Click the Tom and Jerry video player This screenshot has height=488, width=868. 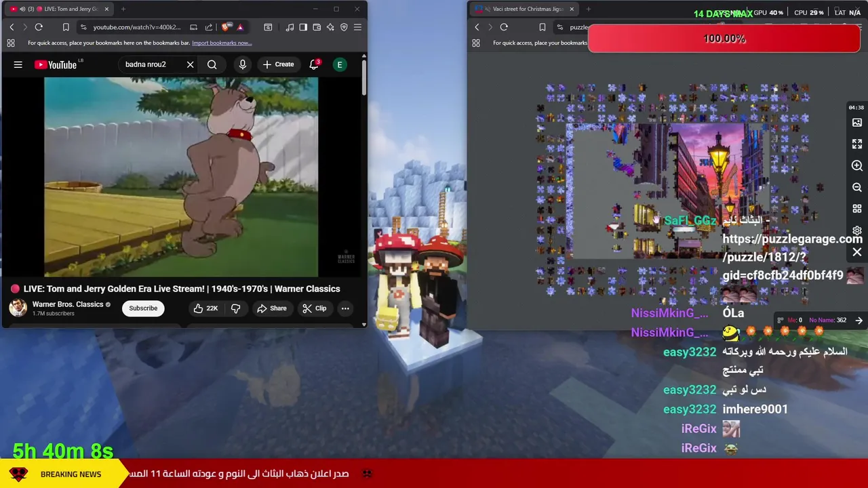pos(181,177)
